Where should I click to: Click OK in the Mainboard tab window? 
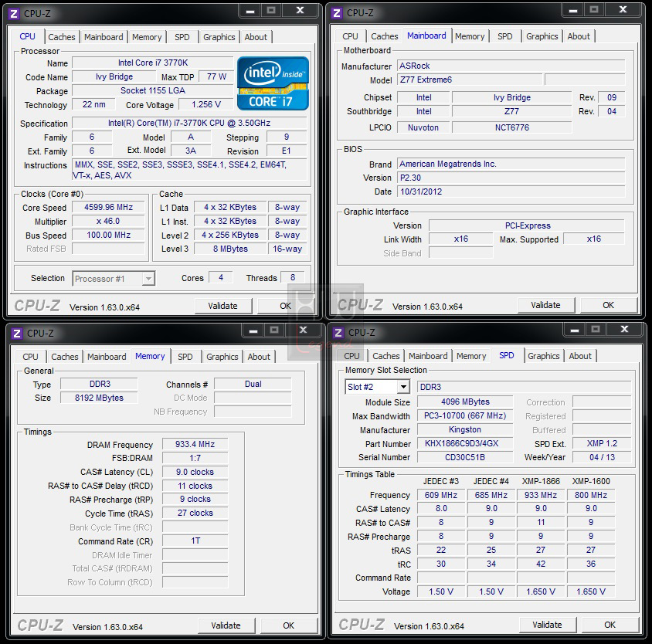pyautogui.click(x=609, y=305)
